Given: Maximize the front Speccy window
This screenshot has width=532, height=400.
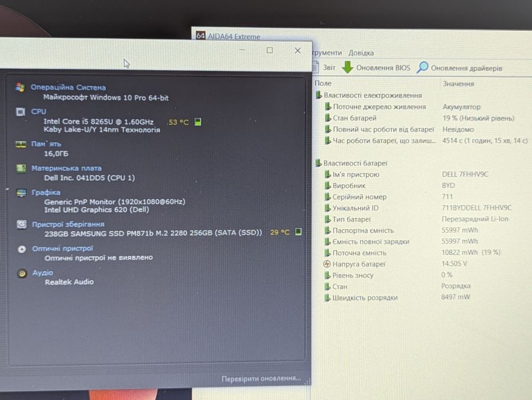Looking at the screenshot, I should tap(270, 50).
